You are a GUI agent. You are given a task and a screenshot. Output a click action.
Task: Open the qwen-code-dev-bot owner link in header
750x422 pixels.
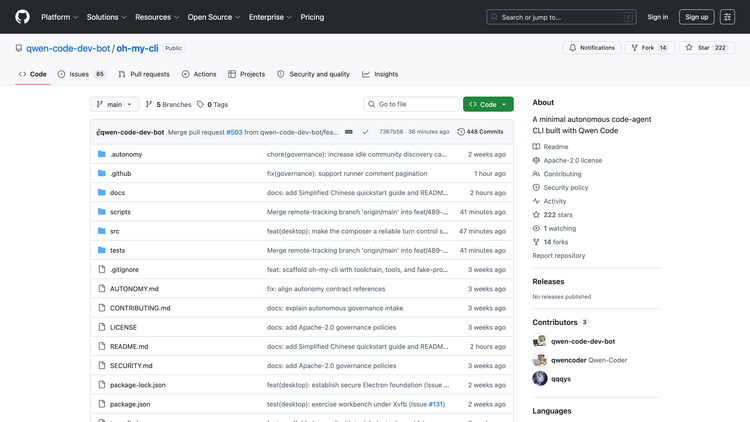tap(68, 48)
